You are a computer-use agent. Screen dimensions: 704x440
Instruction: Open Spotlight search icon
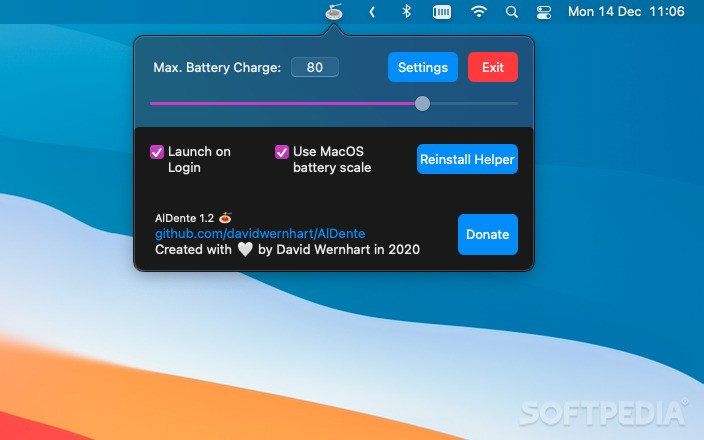pyautogui.click(x=512, y=12)
